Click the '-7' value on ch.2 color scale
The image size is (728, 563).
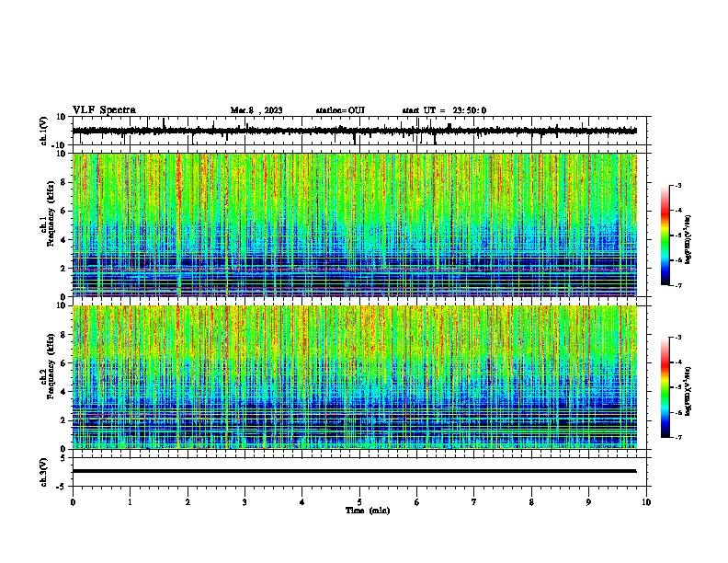click(678, 438)
